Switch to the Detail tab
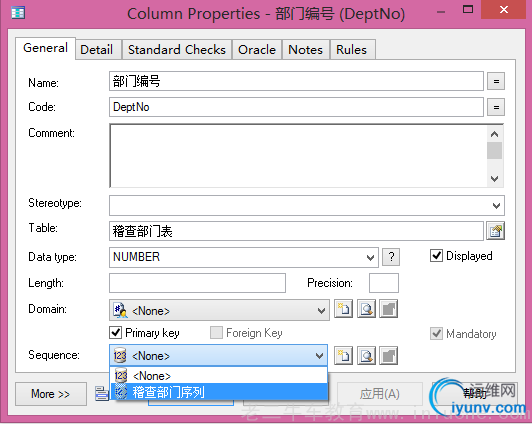Viewport: 532px width, 424px height. pyautogui.click(x=98, y=50)
